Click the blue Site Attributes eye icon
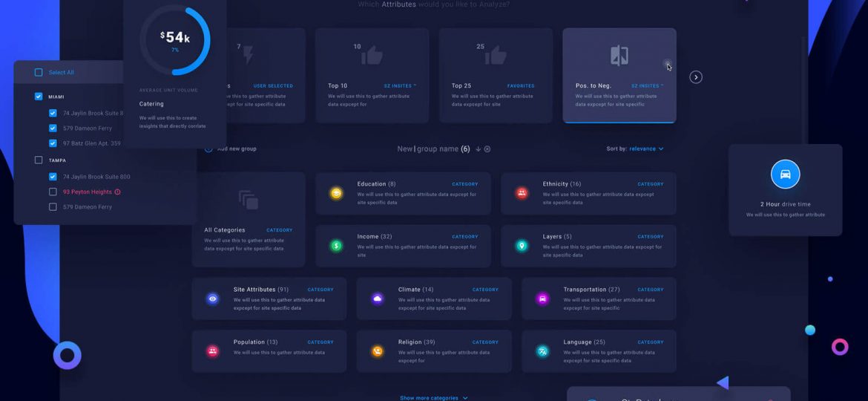 pos(213,299)
